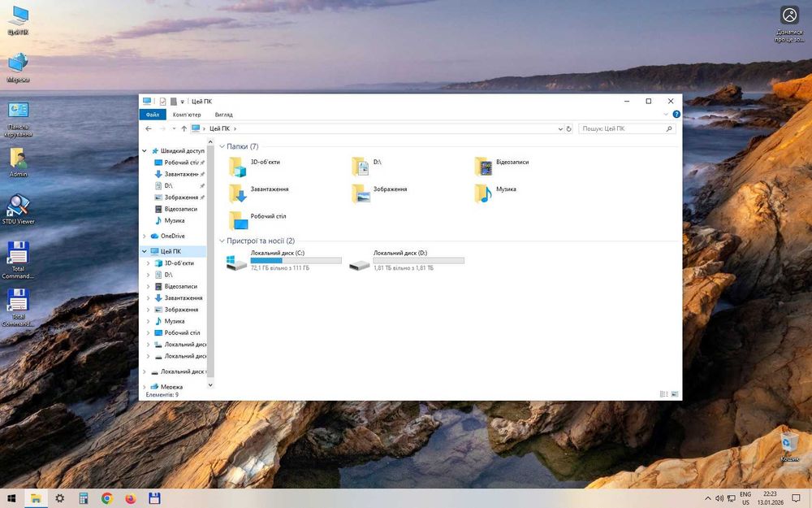Open the Файл tab
This screenshot has height=508, width=812.
point(153,115)
